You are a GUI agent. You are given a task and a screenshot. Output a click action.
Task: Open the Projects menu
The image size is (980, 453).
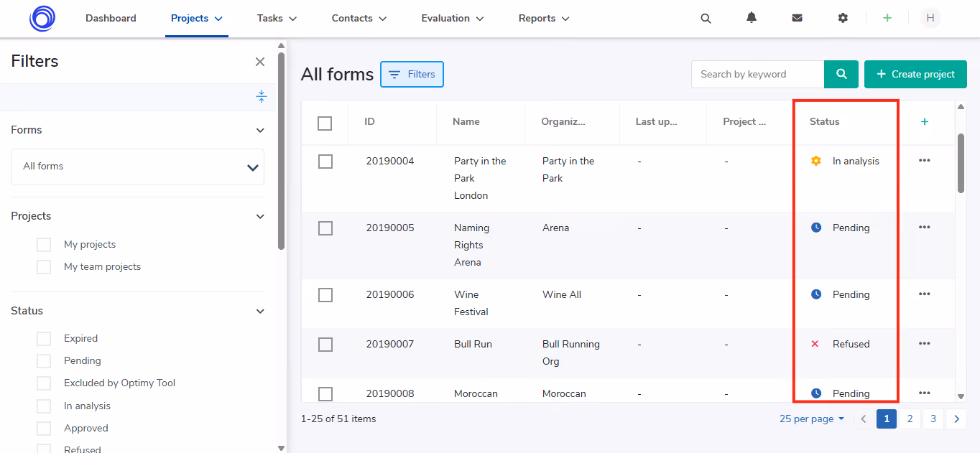pyautogui.click(x=197, y=18)
